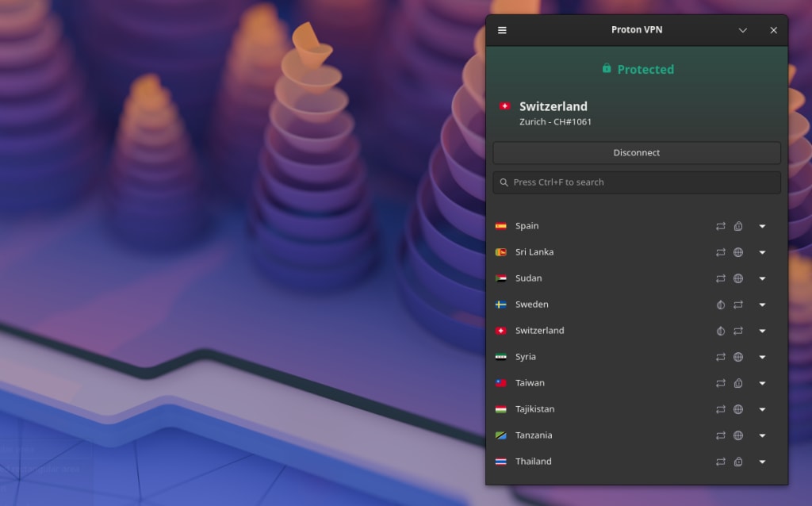Click the Protected status text
Image resolution: width=812 pixels, height=506 pixels.
645,70
